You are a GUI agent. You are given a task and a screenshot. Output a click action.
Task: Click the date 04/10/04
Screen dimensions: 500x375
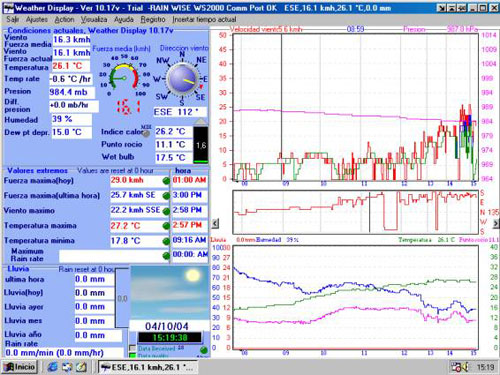coord(167,326)
